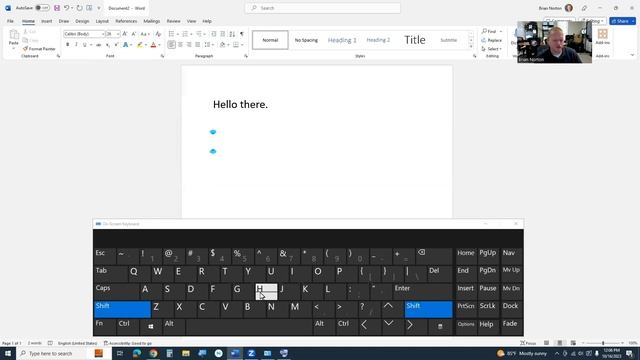The image size is (640, 360).
Task: Open the Select dropdown in Editing
Action: (492, 49)
